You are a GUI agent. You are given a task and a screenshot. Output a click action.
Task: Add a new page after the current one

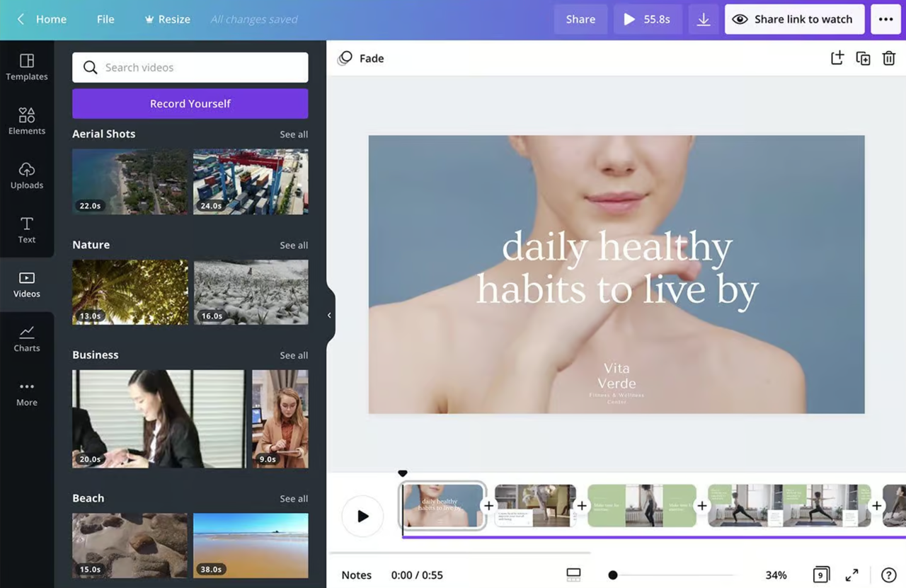coord(837,58)
